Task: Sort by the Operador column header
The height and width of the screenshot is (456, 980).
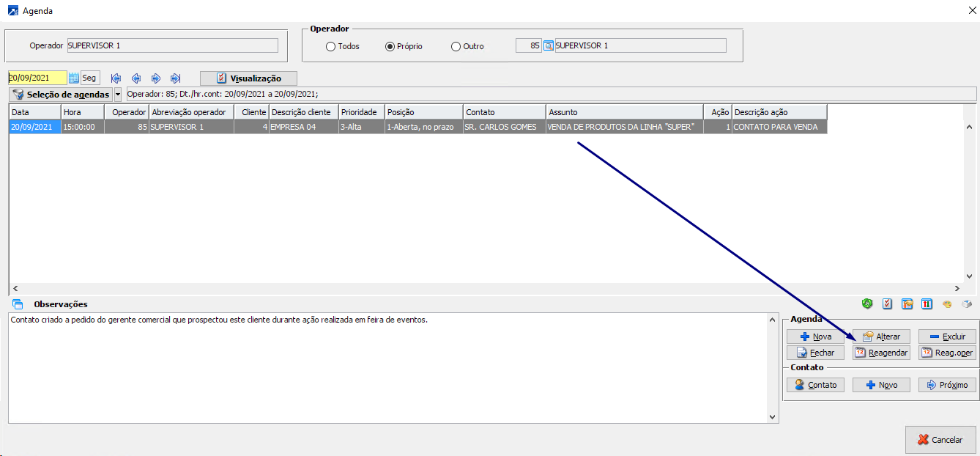Action: tap(127, 112)
